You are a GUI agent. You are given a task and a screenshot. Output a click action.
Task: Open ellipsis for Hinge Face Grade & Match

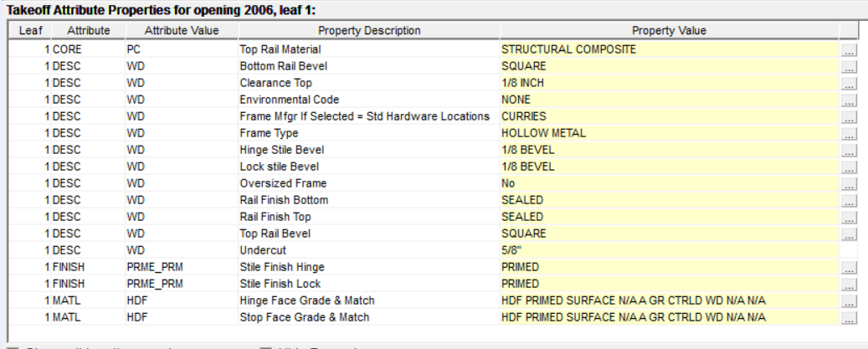point(850,301)
